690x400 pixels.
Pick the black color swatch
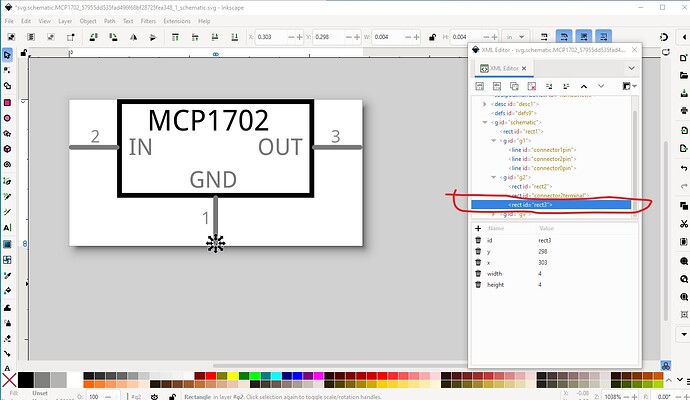tap(26, 380)
